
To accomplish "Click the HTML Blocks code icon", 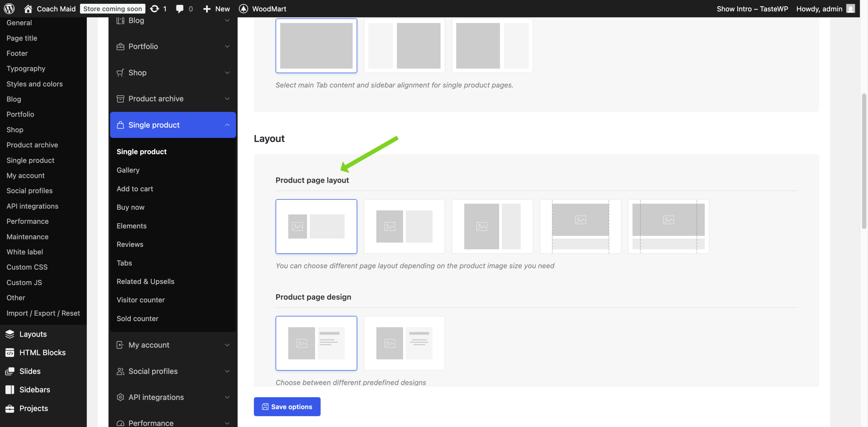I will click(x=10, y=352).
